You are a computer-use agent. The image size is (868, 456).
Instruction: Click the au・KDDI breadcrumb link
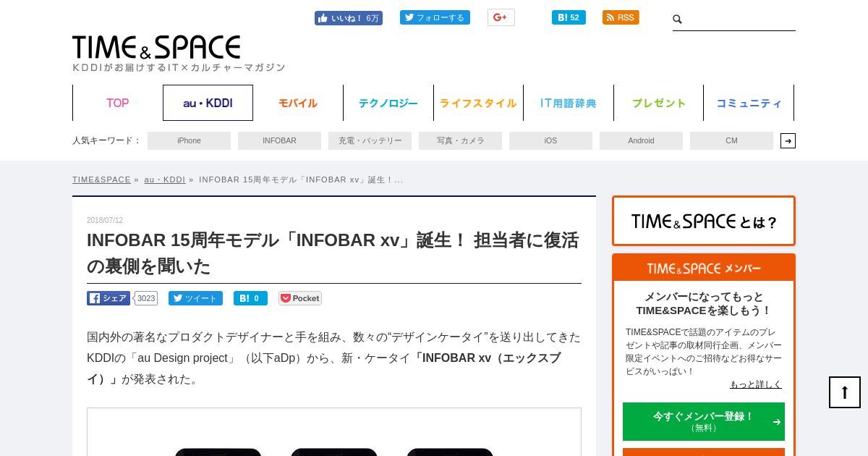tap(164, 180)
